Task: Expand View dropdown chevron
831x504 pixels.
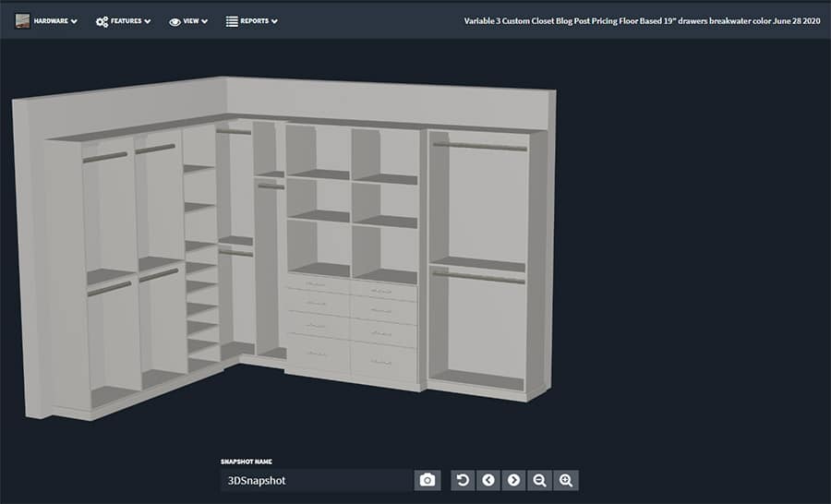Action: coord(205,22)
